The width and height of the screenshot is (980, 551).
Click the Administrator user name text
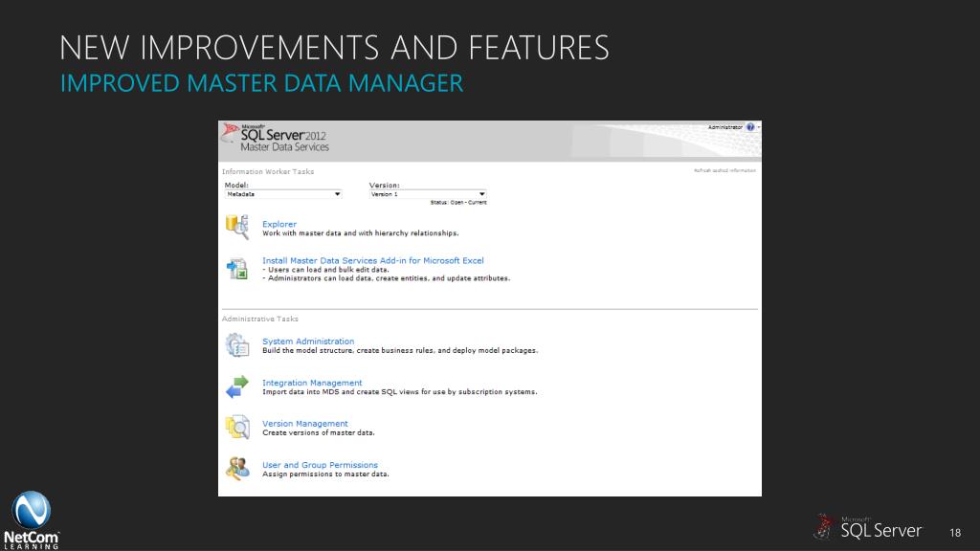725,127
